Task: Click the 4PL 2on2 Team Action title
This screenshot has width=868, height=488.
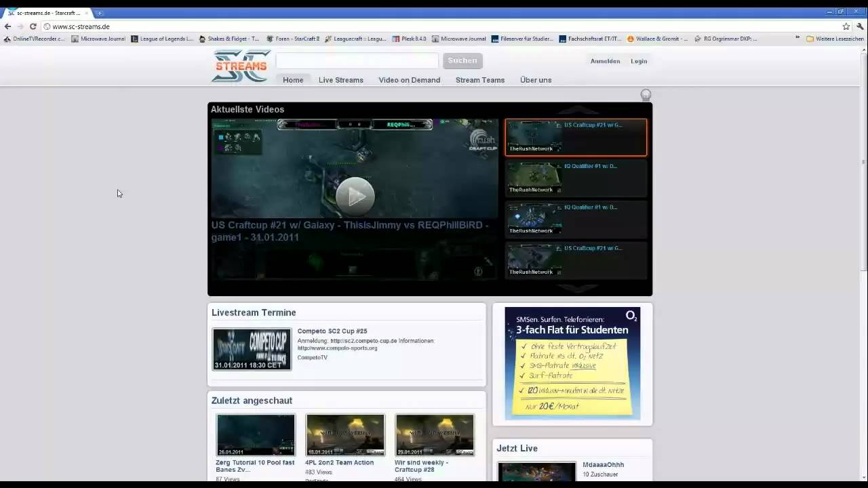Action: [339, 462]
